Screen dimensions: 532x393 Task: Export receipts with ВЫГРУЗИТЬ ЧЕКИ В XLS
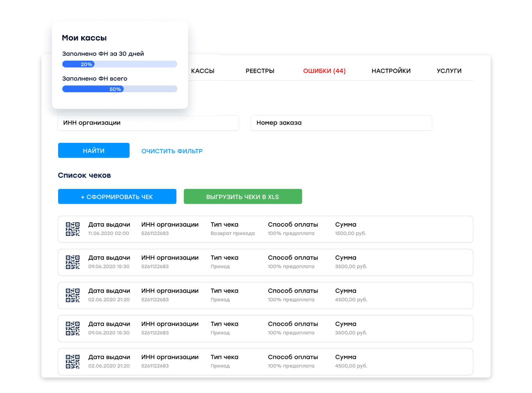click(243, 196)
